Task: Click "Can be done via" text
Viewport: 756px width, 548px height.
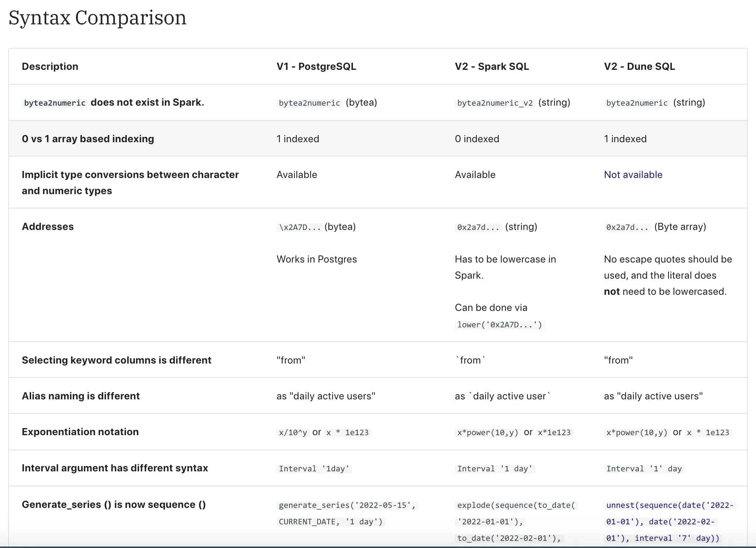Action: pos(491,308)
